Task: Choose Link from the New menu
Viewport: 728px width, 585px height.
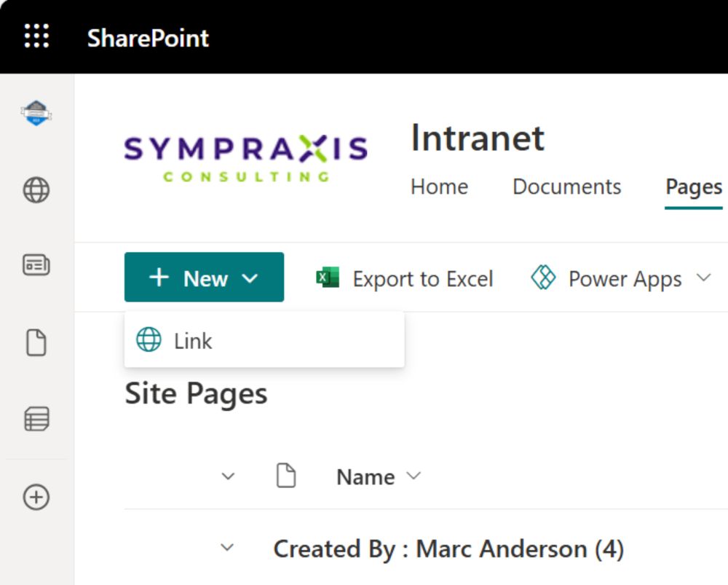Action: coord(265,339)
